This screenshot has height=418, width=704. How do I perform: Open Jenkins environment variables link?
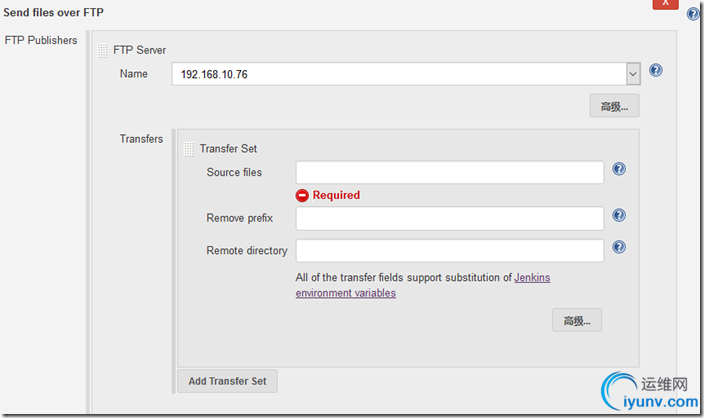422,285
